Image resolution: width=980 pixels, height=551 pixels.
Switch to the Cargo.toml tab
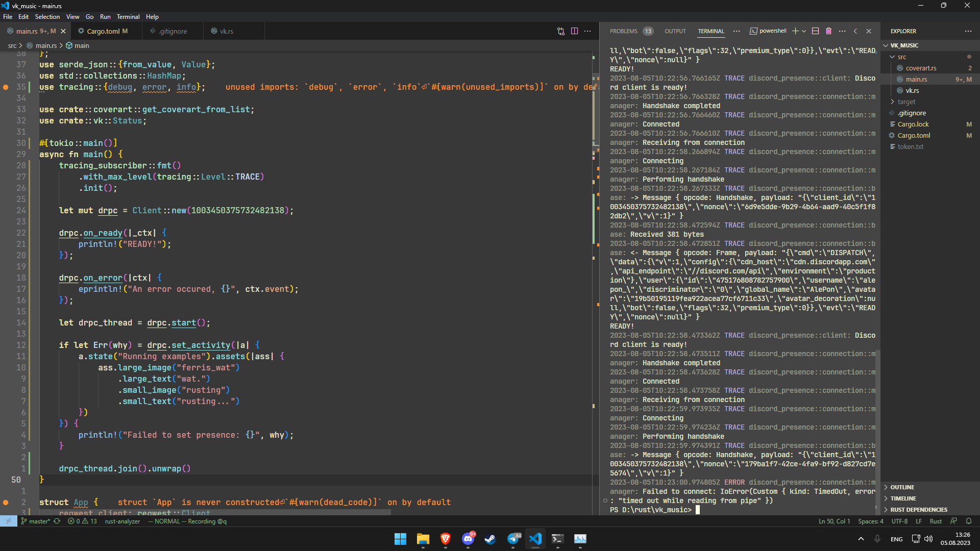(x=103, y=31)
